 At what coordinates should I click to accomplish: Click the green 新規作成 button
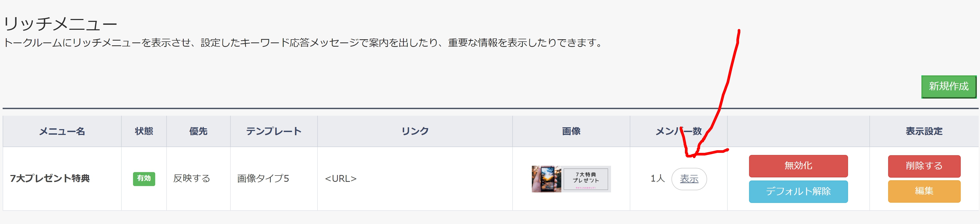[948, 86]
